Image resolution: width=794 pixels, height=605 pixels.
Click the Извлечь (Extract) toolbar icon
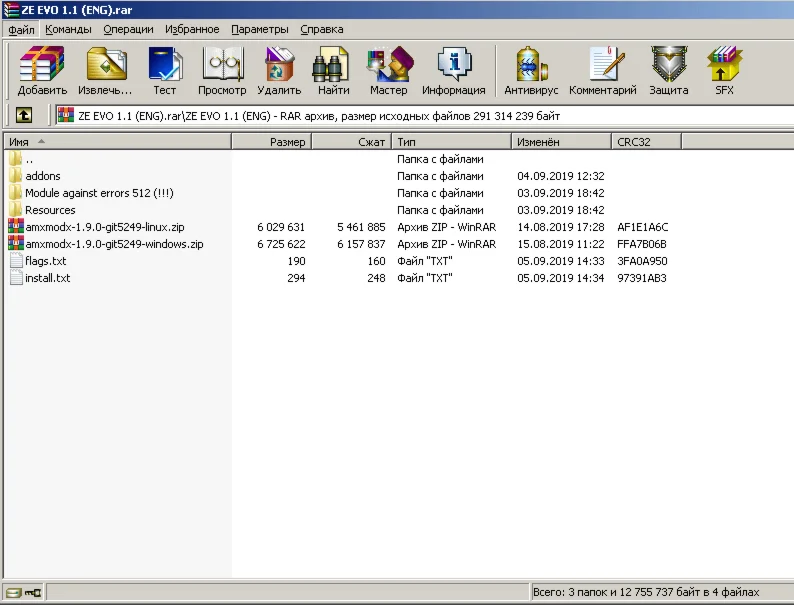pos(105,71)
